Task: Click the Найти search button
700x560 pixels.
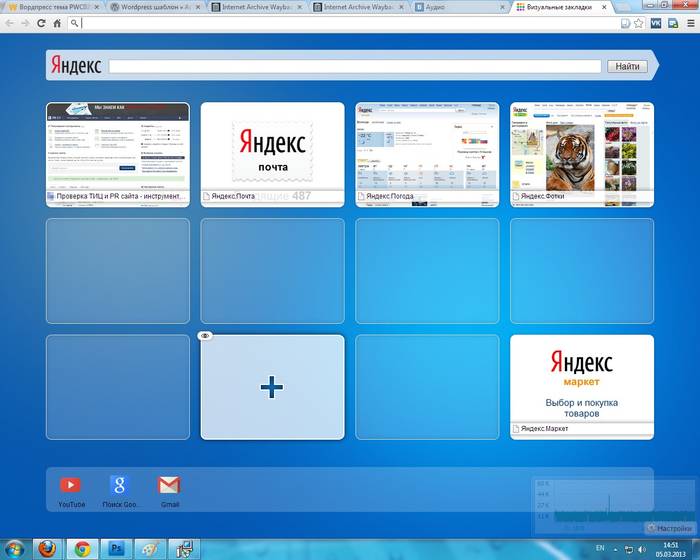Action: (x=627, y=66)
